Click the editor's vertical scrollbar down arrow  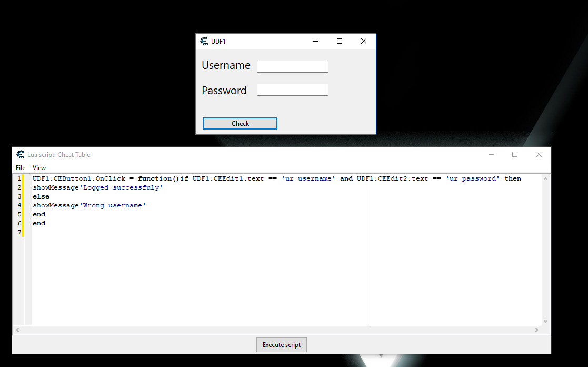[x=545, y=321]
